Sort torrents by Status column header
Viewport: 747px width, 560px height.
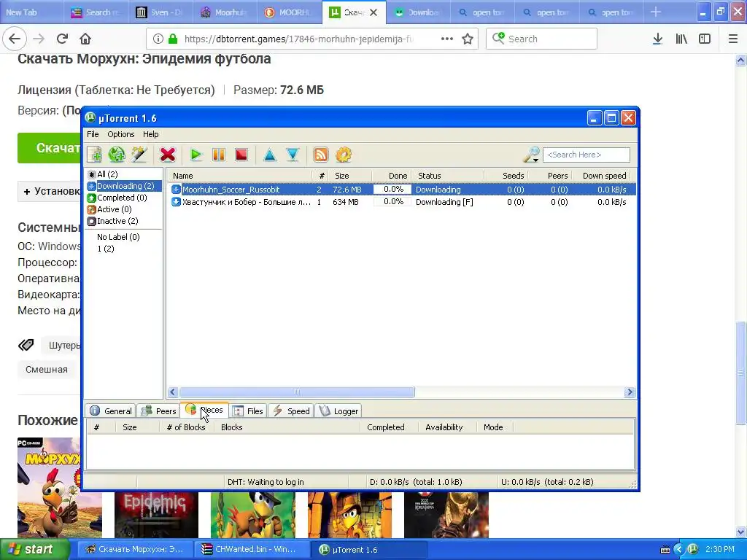[x=449, y=176]
